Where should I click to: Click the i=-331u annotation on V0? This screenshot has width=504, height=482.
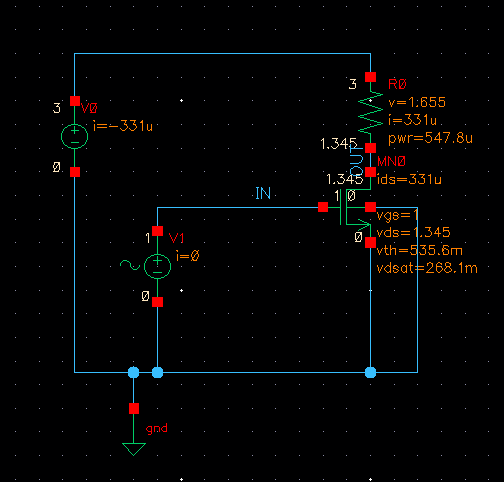pyautogui.click(x=123, y=126)
